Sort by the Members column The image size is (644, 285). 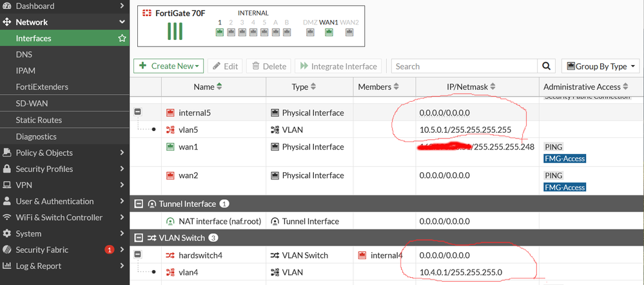(x=378, y=86)
